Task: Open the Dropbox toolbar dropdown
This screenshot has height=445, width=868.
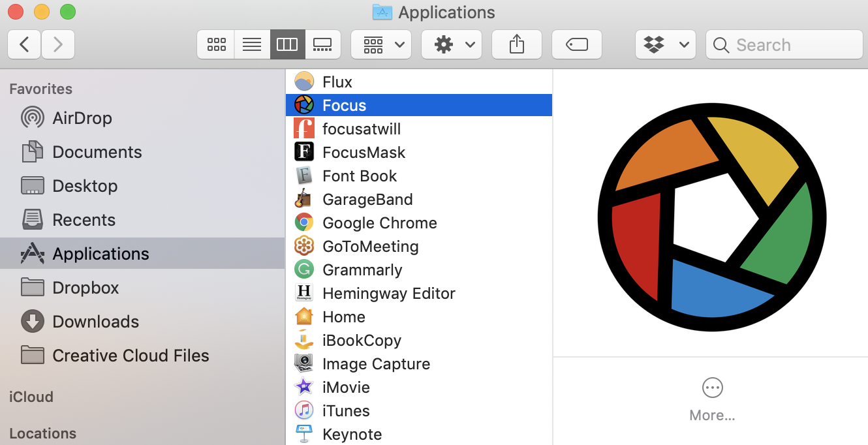Action: 666,44
